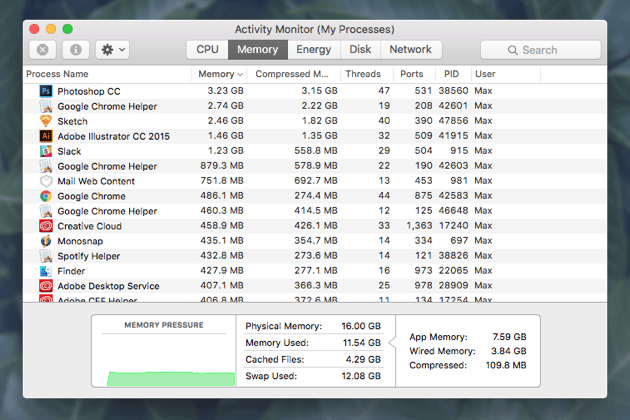Click the Adobe Illustrator CC 2015 icon
The image size is (630, 420).
[45, 136]
